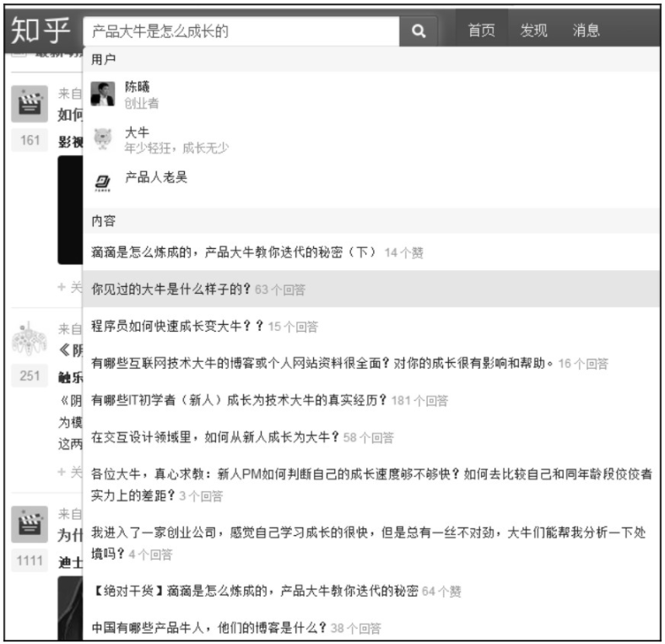Click 陈曦's avatar photo

103,95
